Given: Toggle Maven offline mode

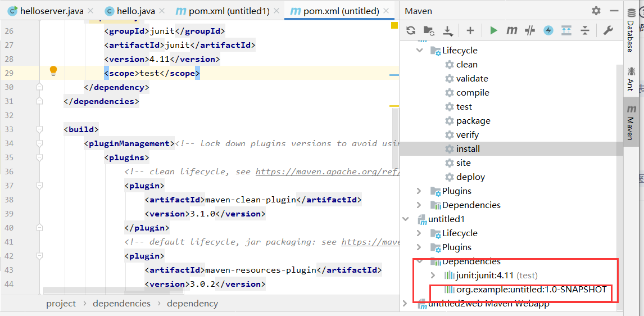Looking at the screenshot, I should [548, 30].
